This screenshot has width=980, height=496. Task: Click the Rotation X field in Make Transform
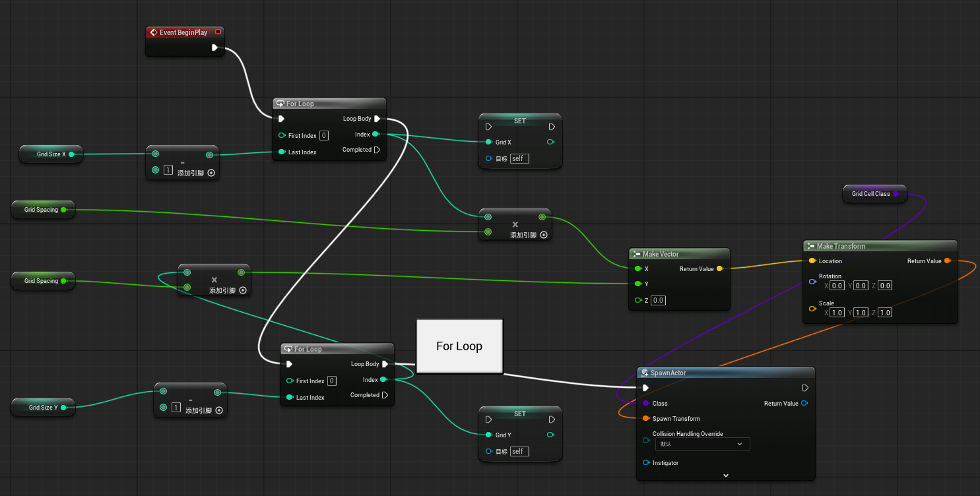[837, 286]
